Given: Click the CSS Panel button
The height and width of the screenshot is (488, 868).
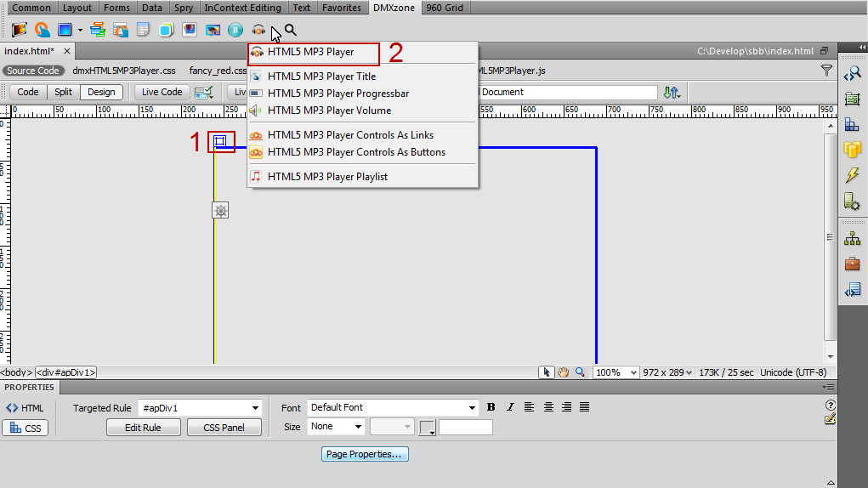Looking at the screenshot, I should (224, 428).
